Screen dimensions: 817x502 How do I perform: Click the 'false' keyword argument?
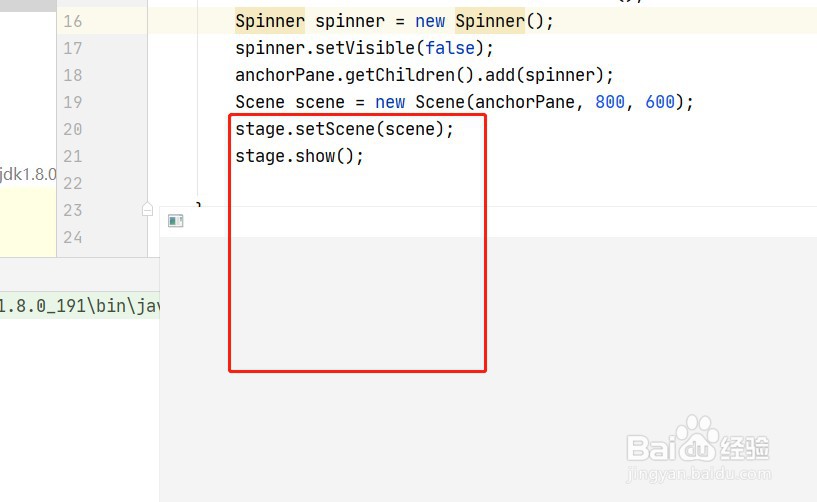(450, 48)
